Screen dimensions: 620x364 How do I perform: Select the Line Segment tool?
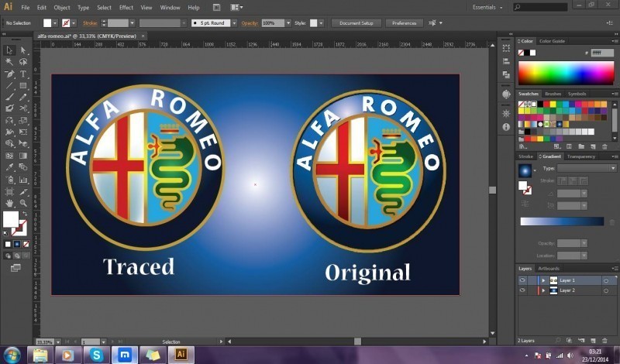point(9,85)
